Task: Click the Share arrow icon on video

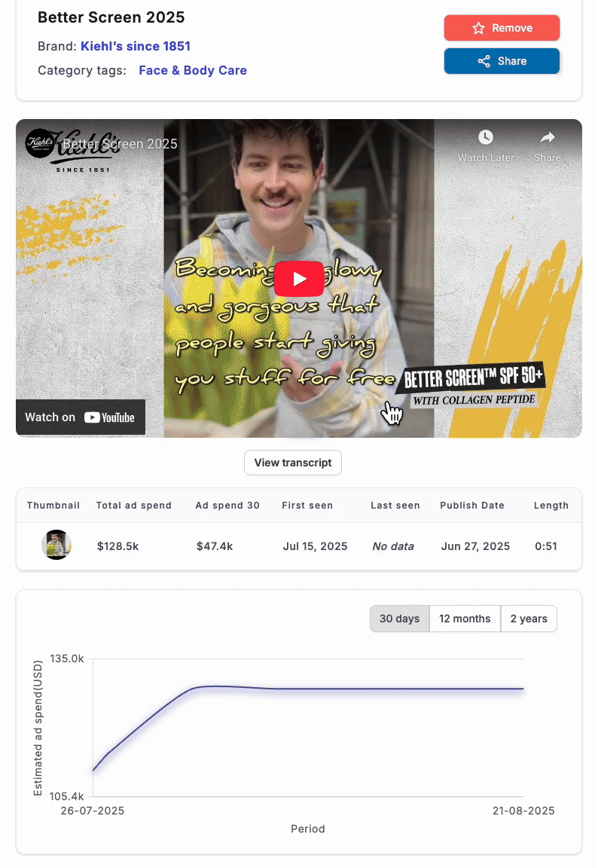Action: point(548,137)
